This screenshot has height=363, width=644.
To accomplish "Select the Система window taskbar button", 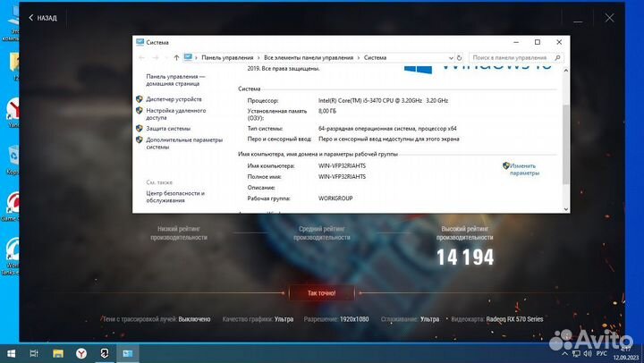I will 128,353.
